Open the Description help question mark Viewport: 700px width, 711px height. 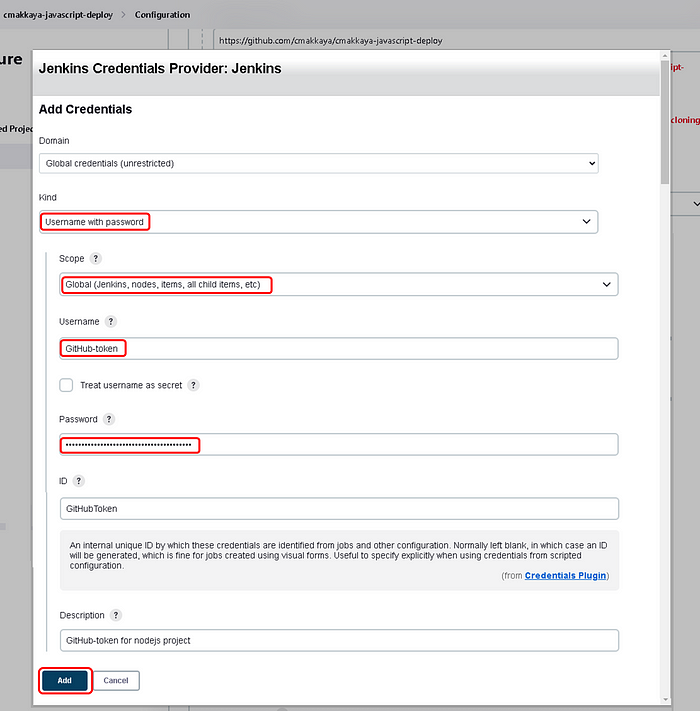[116, 615]
